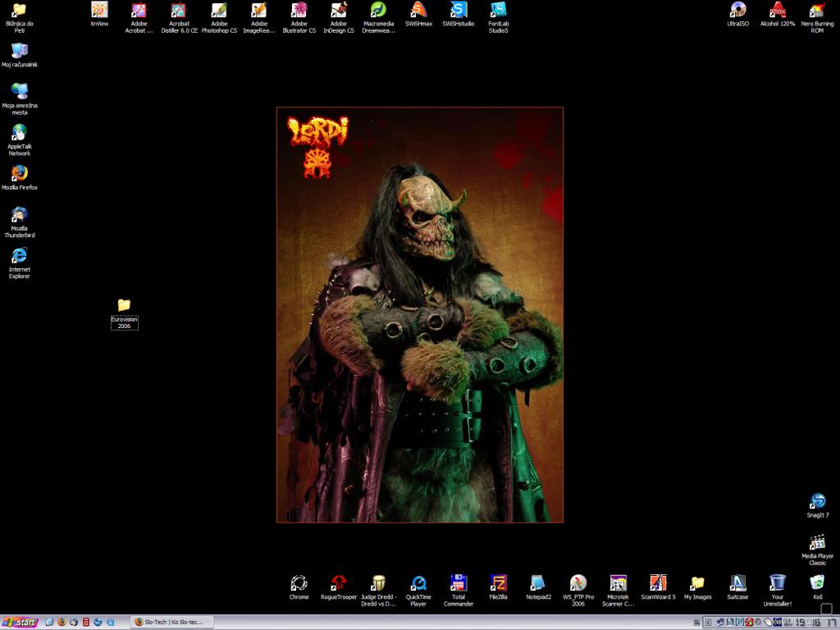The height and width of the screenshot is (630, 840).
Task: Launch Mozilla Firefox desktop icon
Action: pos(20,178)
